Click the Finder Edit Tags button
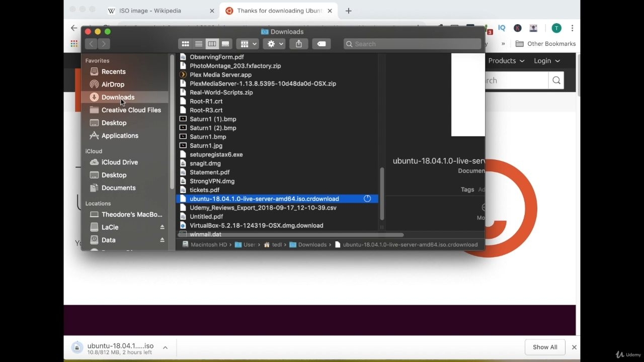This screenshot has height=362, width=644. click(x=321, y=44)
